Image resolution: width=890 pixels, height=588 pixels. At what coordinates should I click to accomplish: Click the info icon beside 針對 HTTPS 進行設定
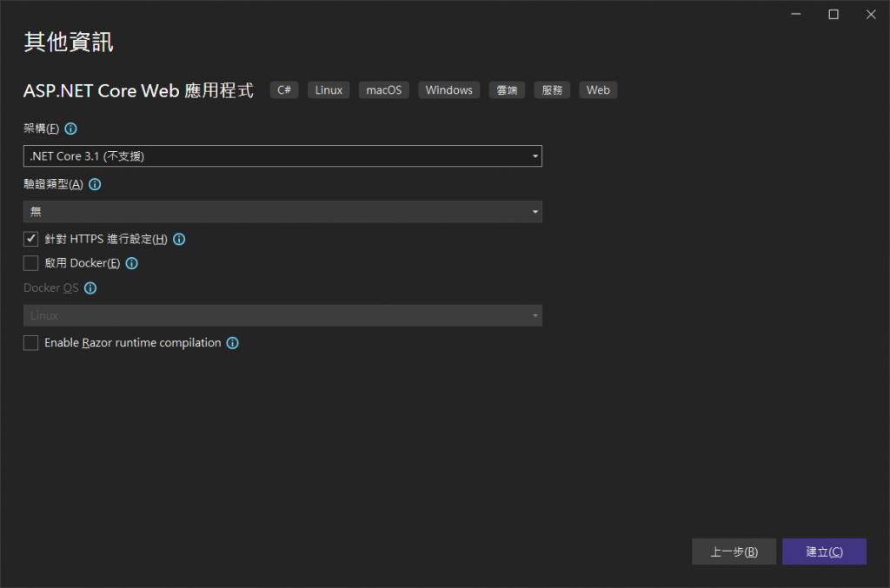coord(179,240)
